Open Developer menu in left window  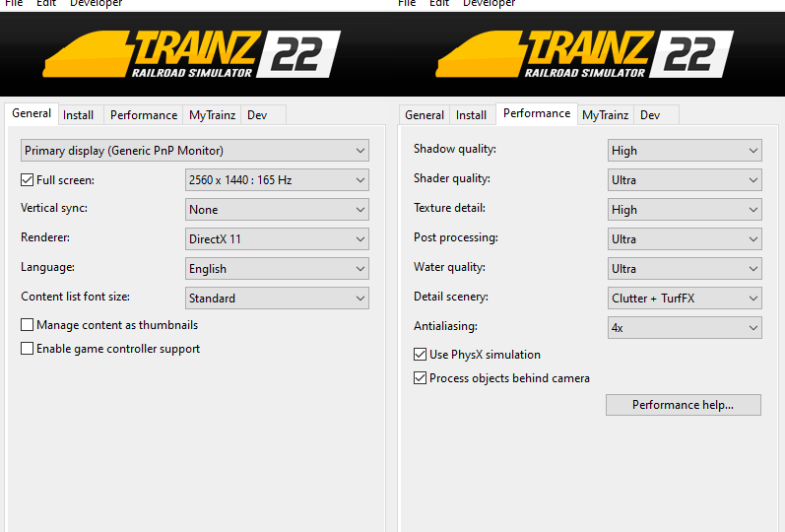(97, 4)
